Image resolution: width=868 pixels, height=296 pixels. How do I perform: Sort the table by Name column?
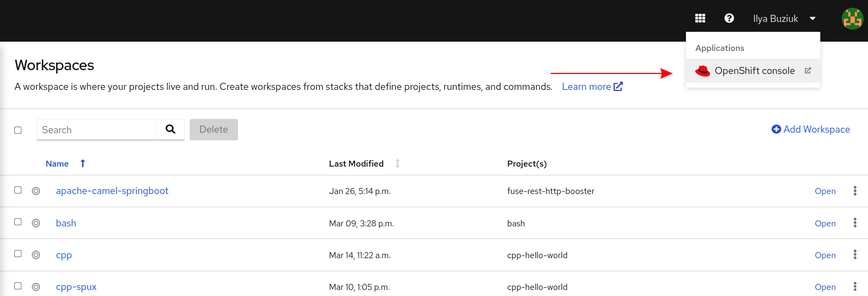coord(58,163)
